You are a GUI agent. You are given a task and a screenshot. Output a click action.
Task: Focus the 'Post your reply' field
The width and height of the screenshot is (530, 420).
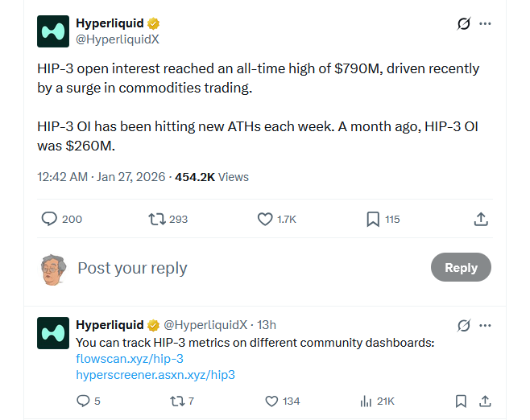coord(242,268)
